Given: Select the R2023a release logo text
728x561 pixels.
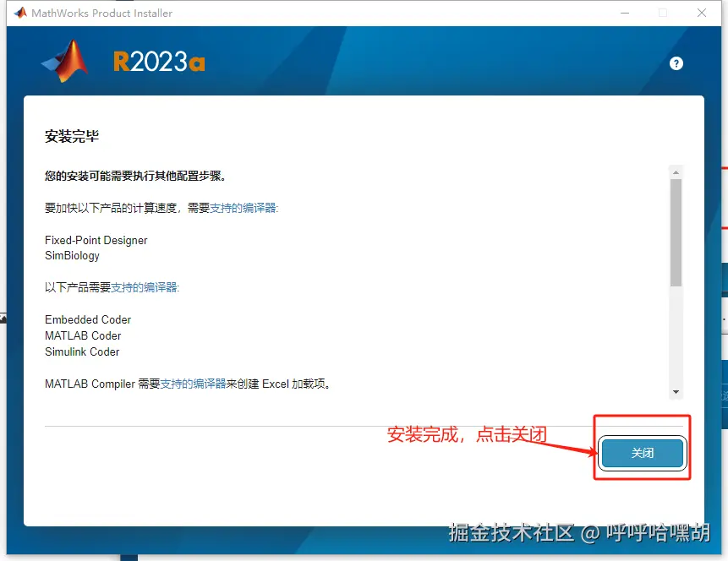Looking at the screenshot, I should tap(157, 61).
